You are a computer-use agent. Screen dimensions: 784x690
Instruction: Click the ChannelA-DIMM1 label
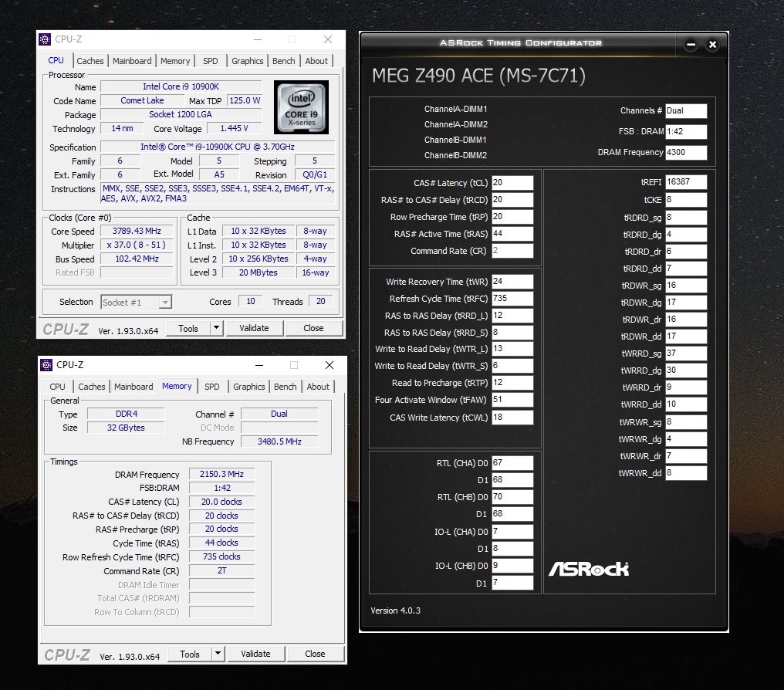(x=455, y=109)
